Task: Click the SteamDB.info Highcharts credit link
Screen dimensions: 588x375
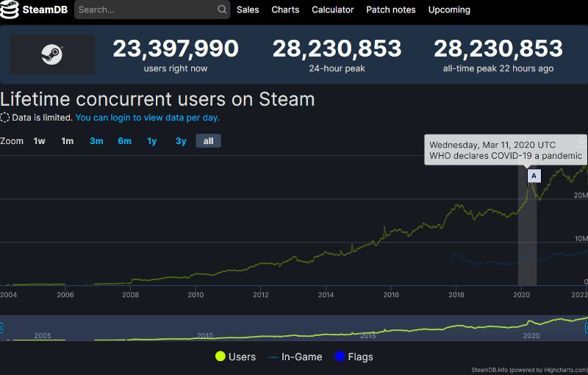Action: coord(529,370)
